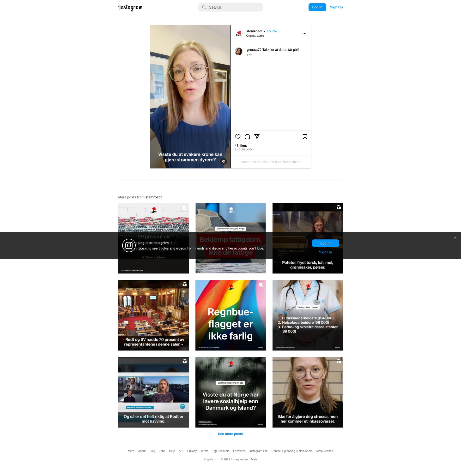Open grossa70 username link
This screenshot has width=461, height=476.
pyautogui.click(x=254, y=49)
